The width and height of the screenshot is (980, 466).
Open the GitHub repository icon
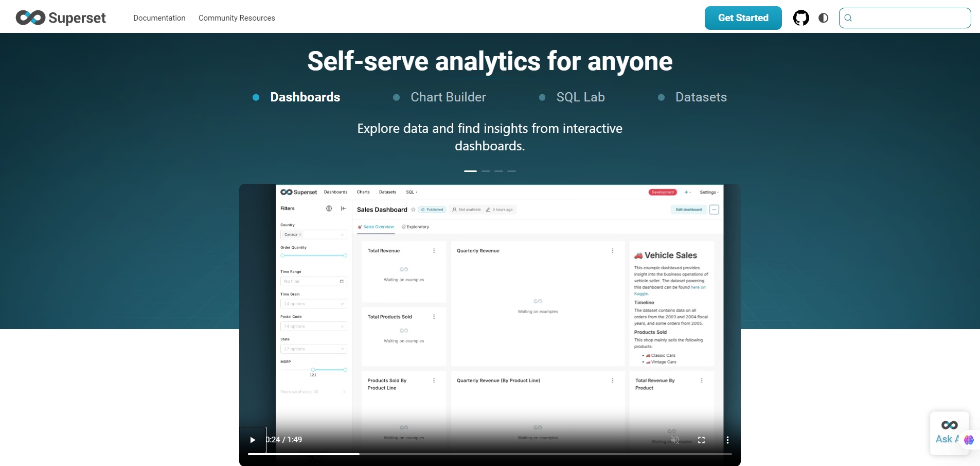pos(801,18)
